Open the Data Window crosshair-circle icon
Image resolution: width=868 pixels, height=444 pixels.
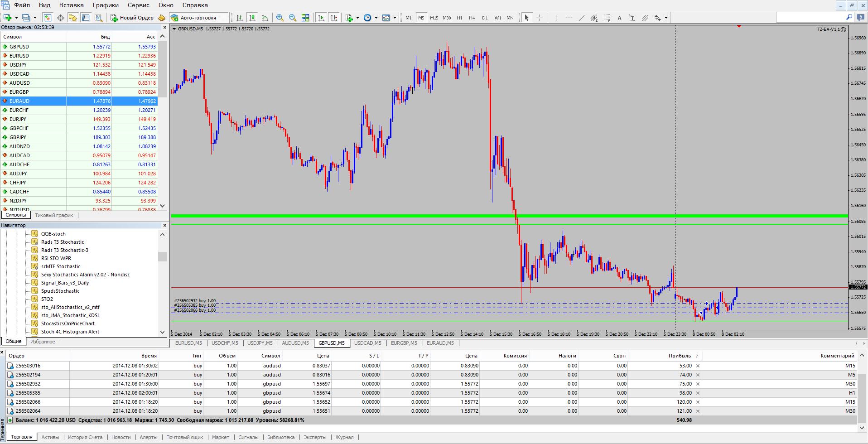[x=60, y=18]
